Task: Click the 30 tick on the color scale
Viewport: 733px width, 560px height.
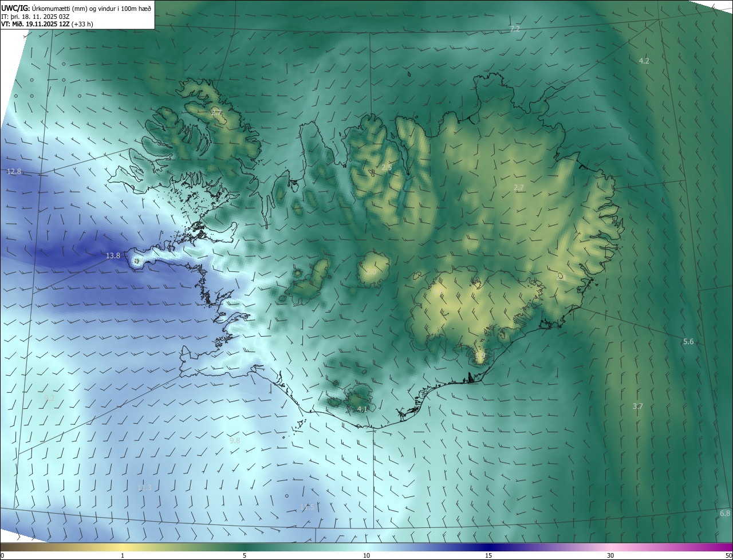Action: [610, 555]
